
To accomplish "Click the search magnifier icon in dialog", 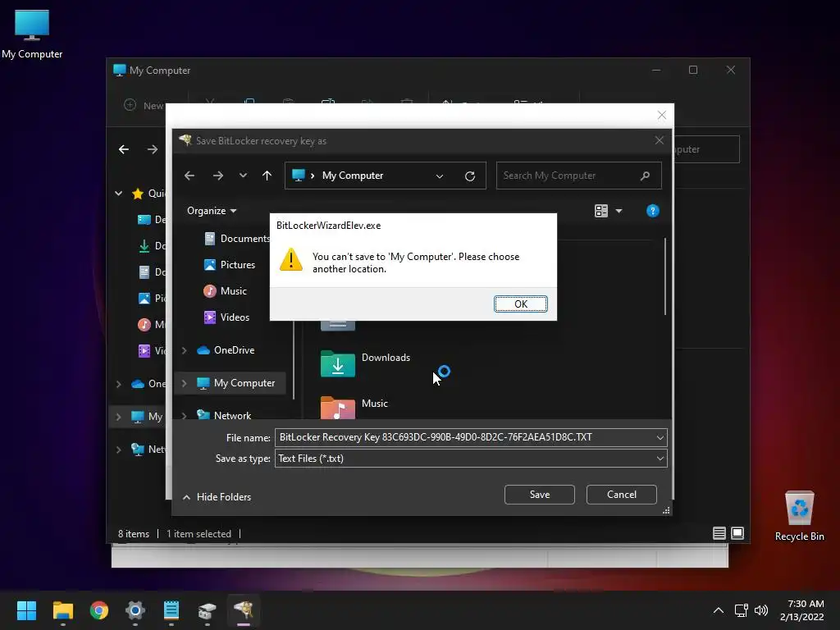I will (x=645, y=176).
